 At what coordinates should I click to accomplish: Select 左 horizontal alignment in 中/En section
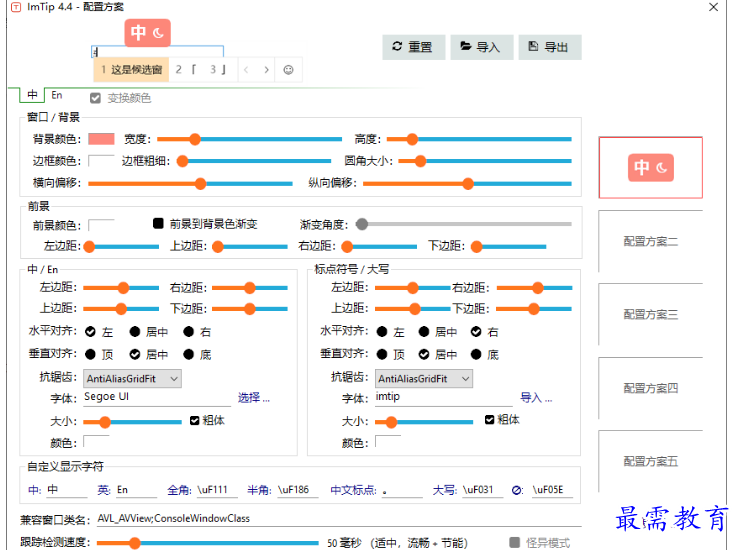pyautogui.click(x=91, y=332)
